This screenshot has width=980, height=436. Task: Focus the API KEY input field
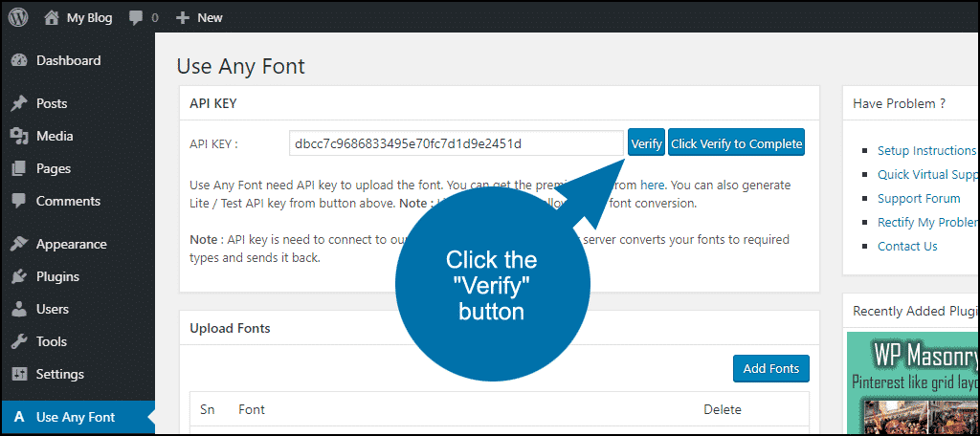tap(457, 143)
